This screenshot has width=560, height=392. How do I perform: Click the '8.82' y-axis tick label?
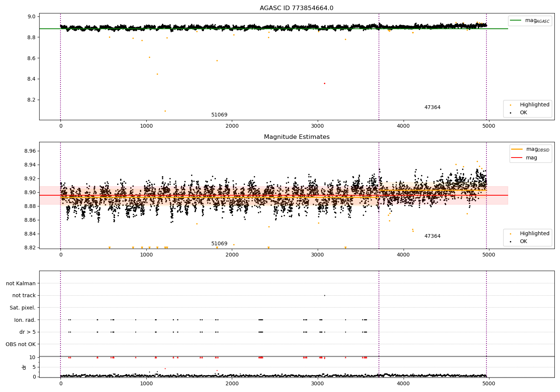coord(30,248)
